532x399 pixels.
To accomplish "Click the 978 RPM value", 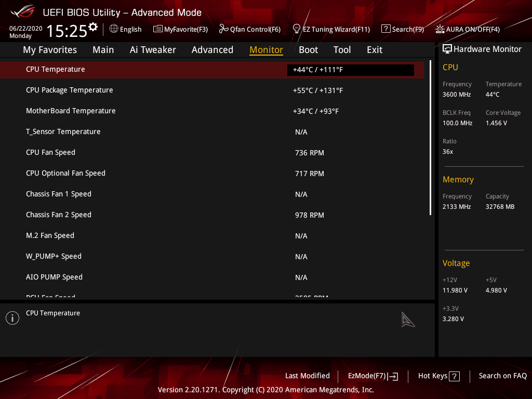I will tap(310, 215).
